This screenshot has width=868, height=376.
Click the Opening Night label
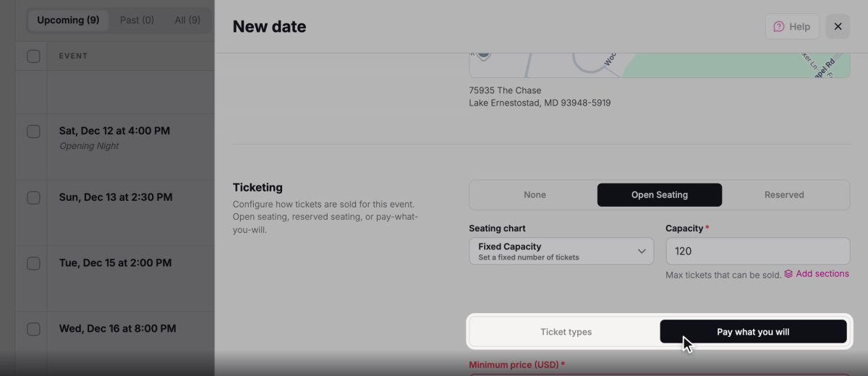click(89, 146)
